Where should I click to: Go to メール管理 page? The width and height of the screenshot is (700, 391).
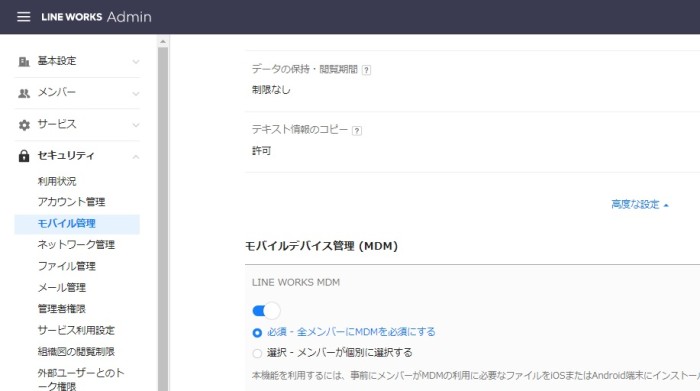click(x=62, y=287)
